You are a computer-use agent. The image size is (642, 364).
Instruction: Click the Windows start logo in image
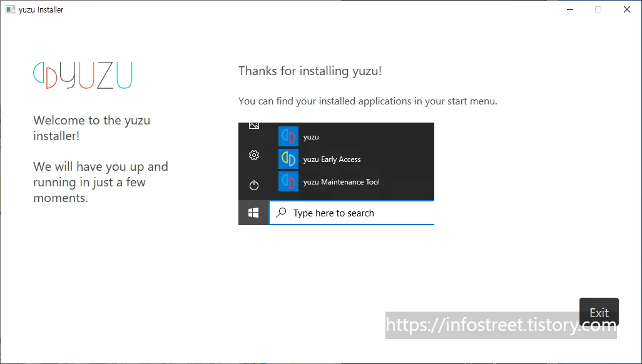(253, 213)
